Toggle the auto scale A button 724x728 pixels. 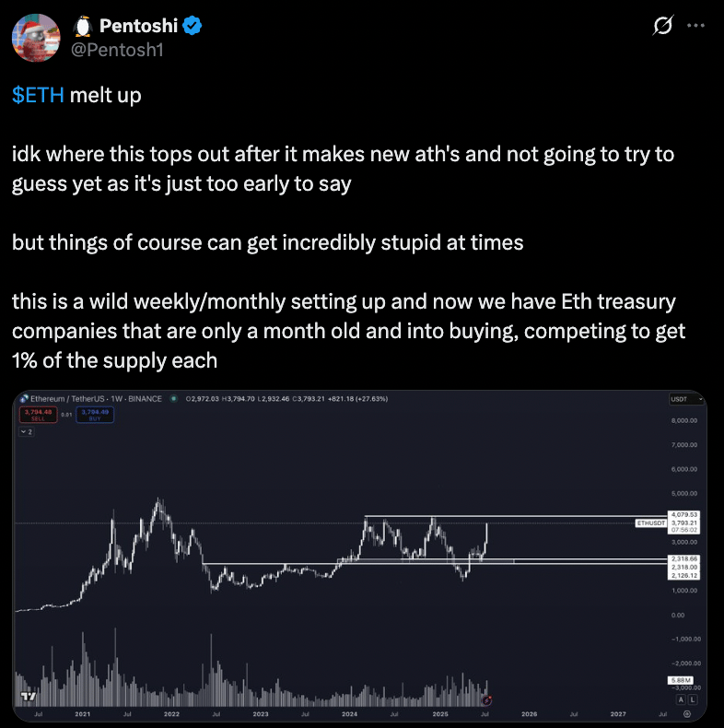(681, 699)
